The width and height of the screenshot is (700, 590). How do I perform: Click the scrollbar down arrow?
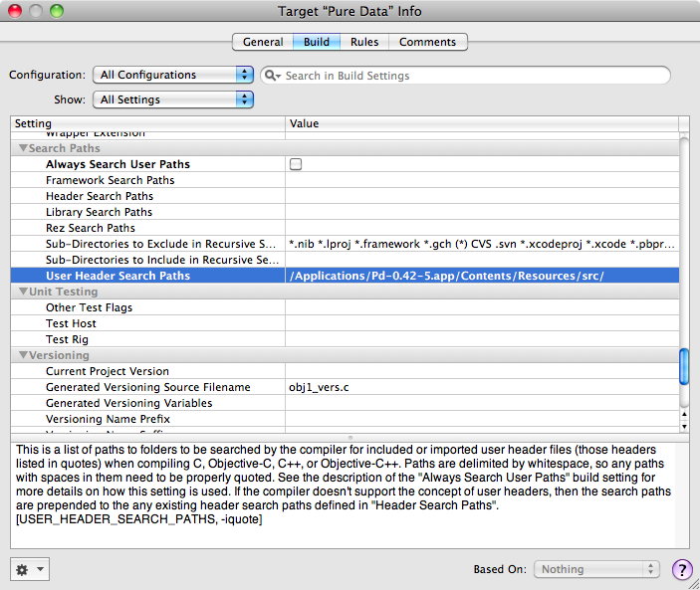tap(684, 427)
